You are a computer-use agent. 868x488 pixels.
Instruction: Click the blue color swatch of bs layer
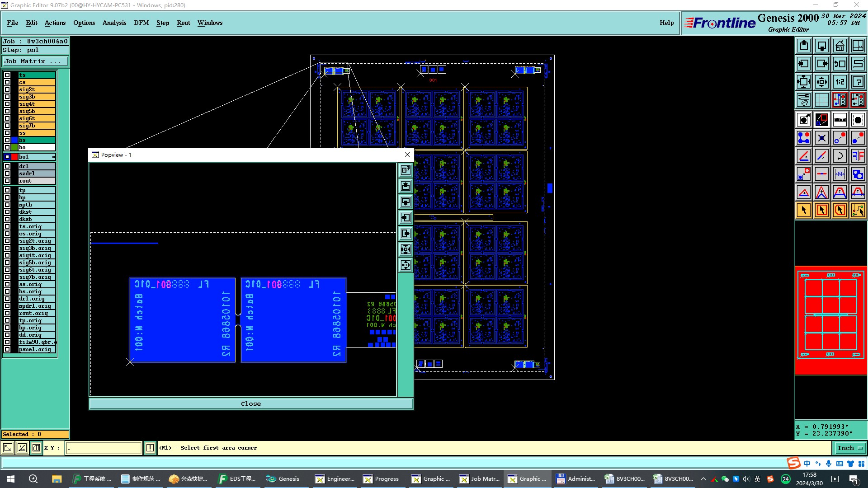14,140
